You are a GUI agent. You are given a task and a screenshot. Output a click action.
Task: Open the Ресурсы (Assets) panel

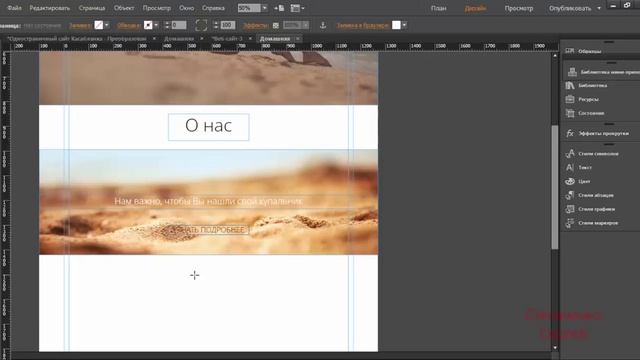click(x=583, y=99)
